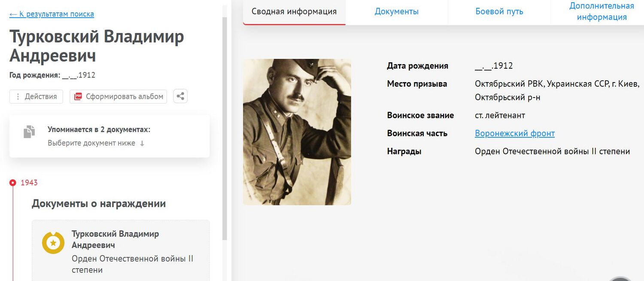Click the red 1943 timeline marker

pos(12,183)
